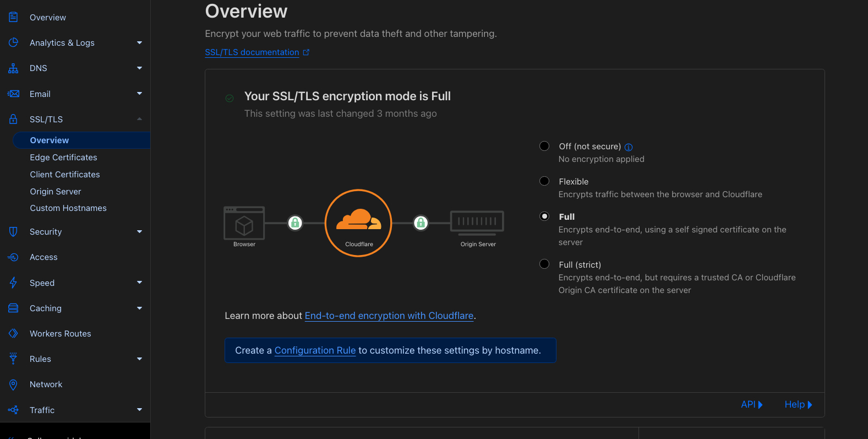The height and width of the screenshot is (439, 868).
Task: Click info icon beside Off (not secure)
Action: (x=629, y=147)
